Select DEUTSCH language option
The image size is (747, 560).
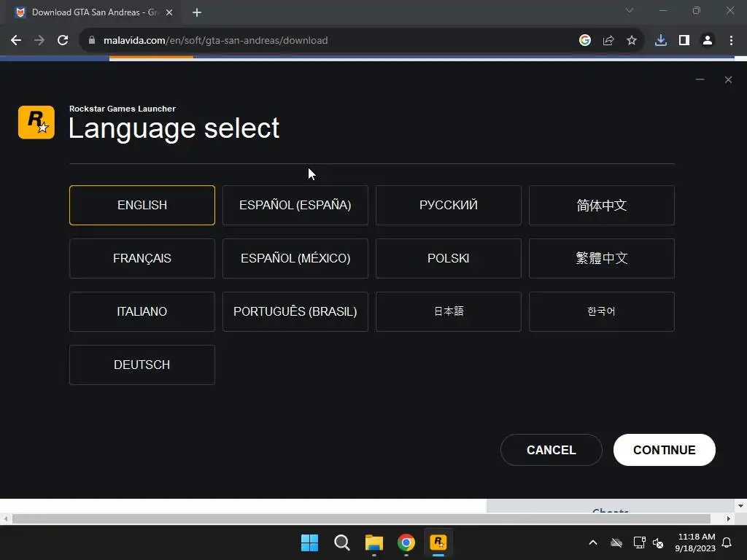(x=142, y=365)
